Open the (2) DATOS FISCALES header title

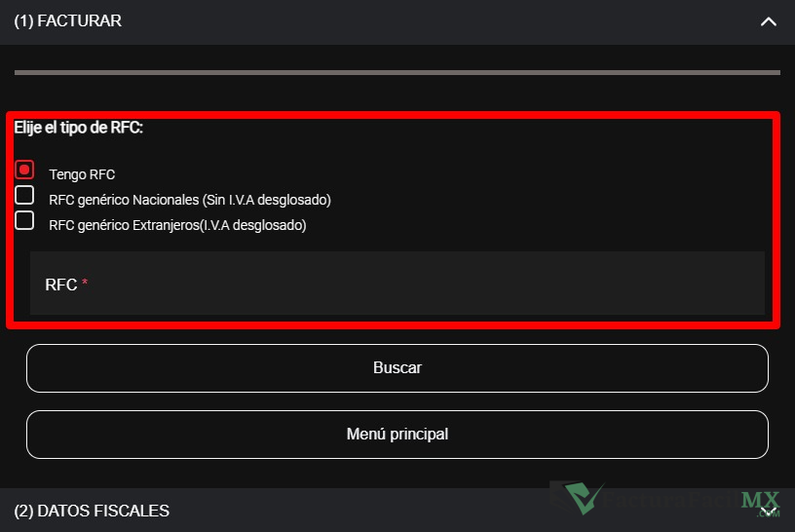(92, 511)
